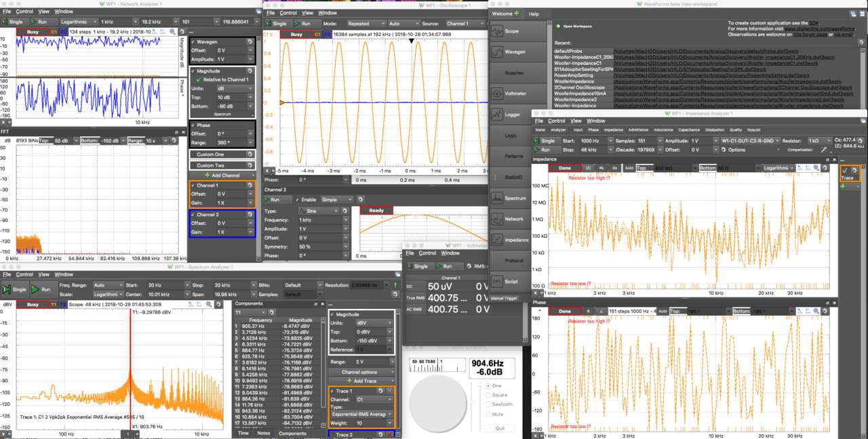Toggle Trace 1 checkbox in Spectrum Analyzer
The image size is (868, 439).
point(333,391)
